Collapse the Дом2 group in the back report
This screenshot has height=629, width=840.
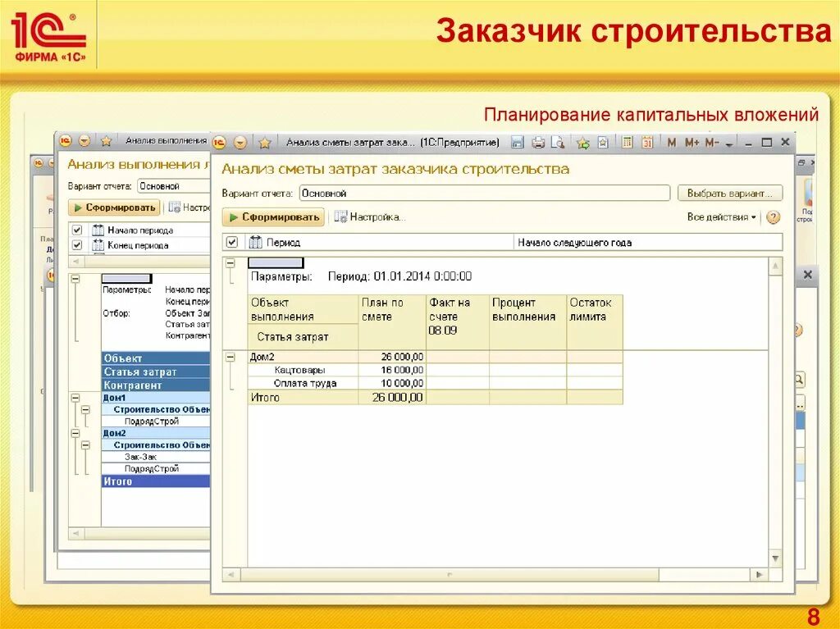click(x=75, y=433)
